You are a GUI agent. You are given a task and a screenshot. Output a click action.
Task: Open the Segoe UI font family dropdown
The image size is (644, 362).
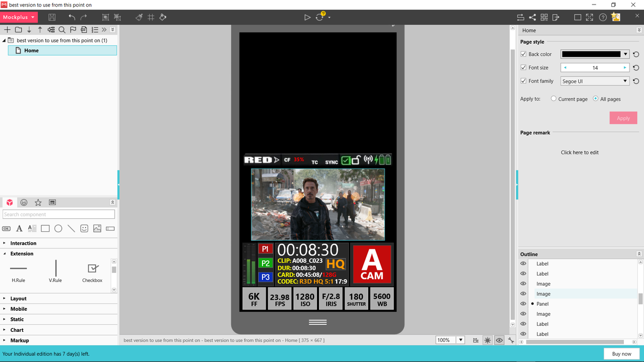(x=595, y=81)
